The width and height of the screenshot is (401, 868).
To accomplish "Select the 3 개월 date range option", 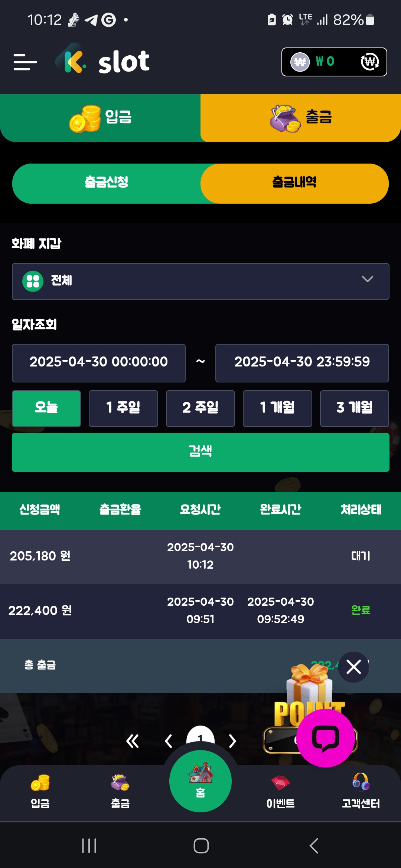I will coord(354,408).
